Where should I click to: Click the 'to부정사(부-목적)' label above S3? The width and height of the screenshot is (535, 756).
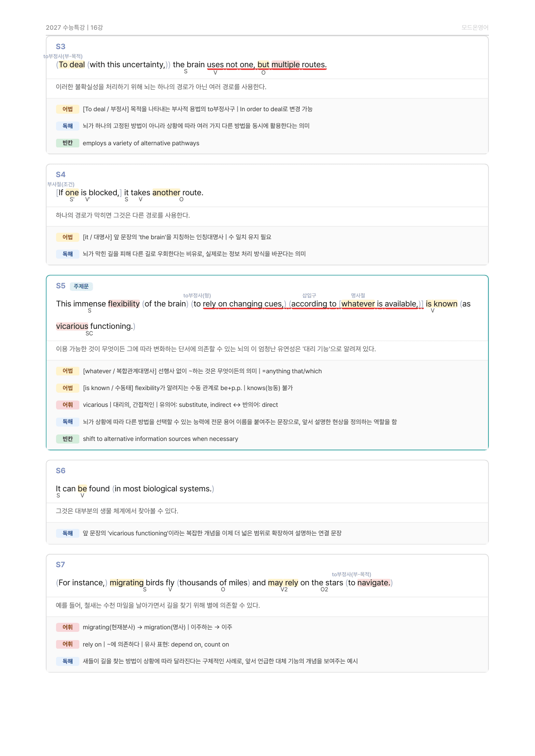63,56
